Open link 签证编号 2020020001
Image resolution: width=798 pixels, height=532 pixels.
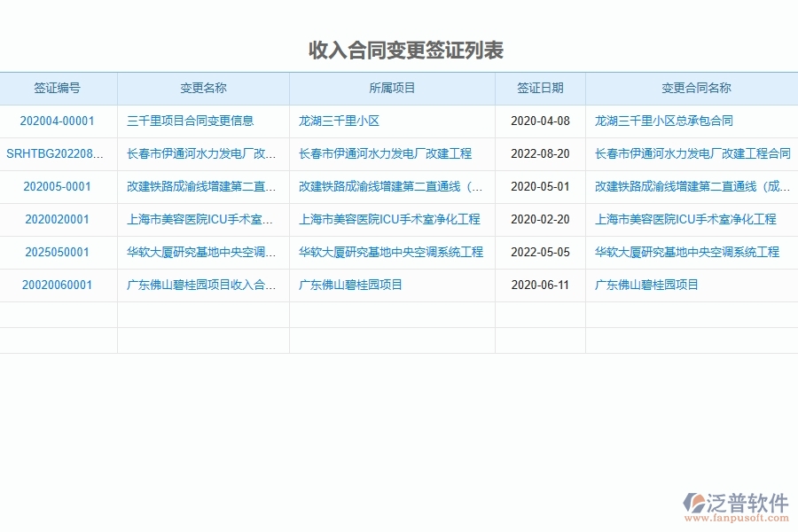pos(58,220)
